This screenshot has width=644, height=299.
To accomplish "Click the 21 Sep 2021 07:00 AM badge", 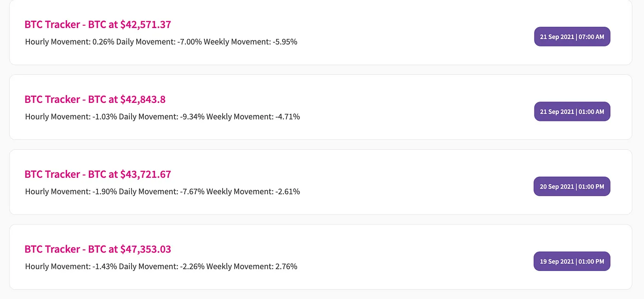I will pos(572,37).
